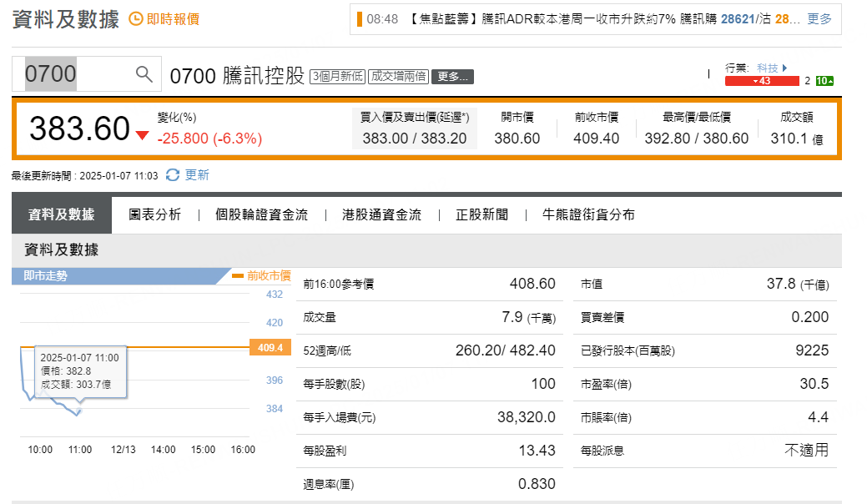Open the 牛熊證街貨分布 tab
Viewport: 867px width, 504px height.
click(x=588, y=214)
